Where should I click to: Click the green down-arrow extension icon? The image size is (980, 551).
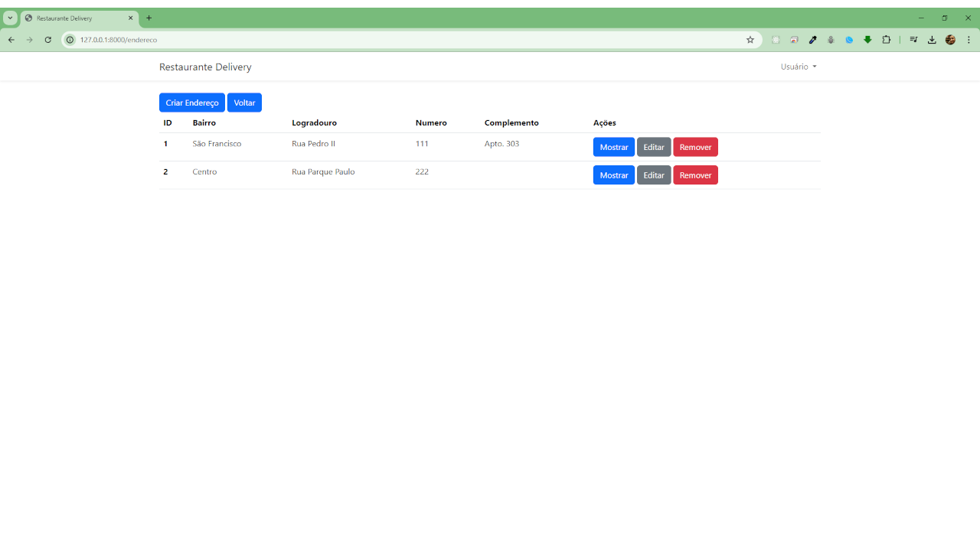(x=867, y=40)
